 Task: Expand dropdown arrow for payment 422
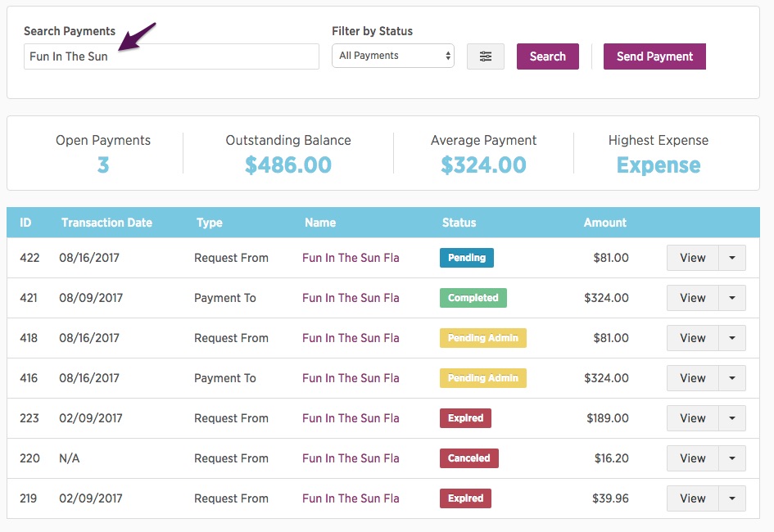tap(732, 258)
